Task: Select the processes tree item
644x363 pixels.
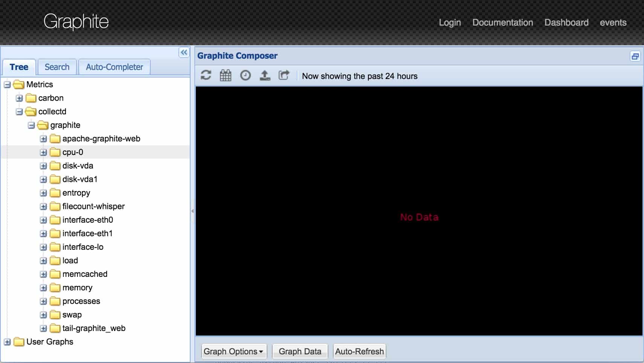Action: [81, 301]
